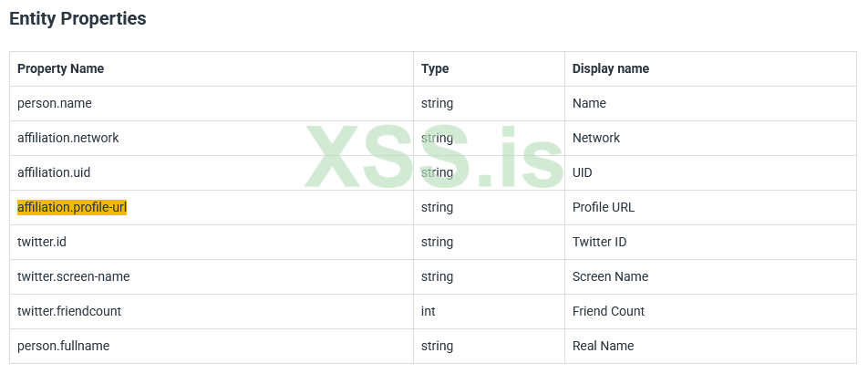This screenshot has height=374, width=868.
Task: Click the person.name property cell
Action: click(x=55, y=103)
